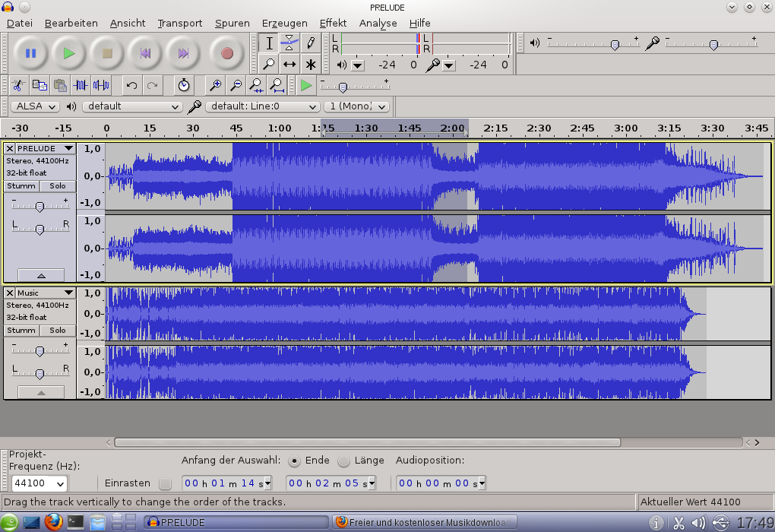Start playback with the green Play button
This screenshot has width=775, height=532.
(68, 53)
